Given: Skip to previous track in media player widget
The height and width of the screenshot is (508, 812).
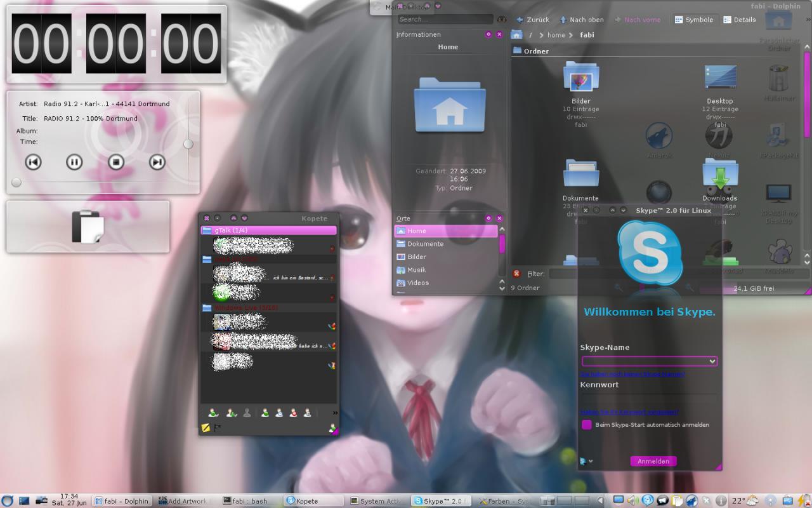Looking at the screenshot, I should (x=33, y=162).
